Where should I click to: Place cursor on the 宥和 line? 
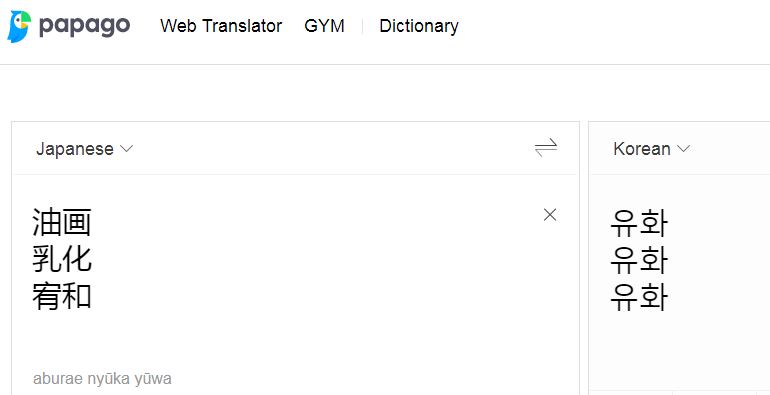(62, 297)
